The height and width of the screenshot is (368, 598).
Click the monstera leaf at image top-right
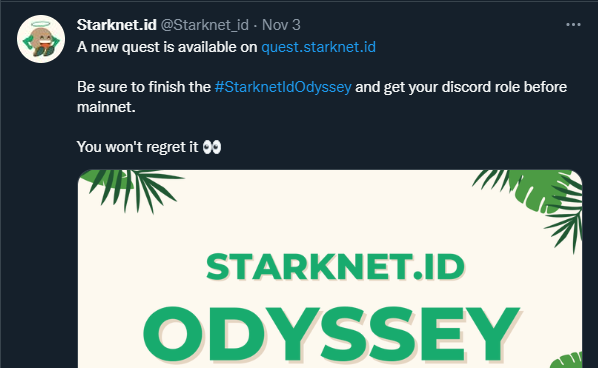point(542,189)
